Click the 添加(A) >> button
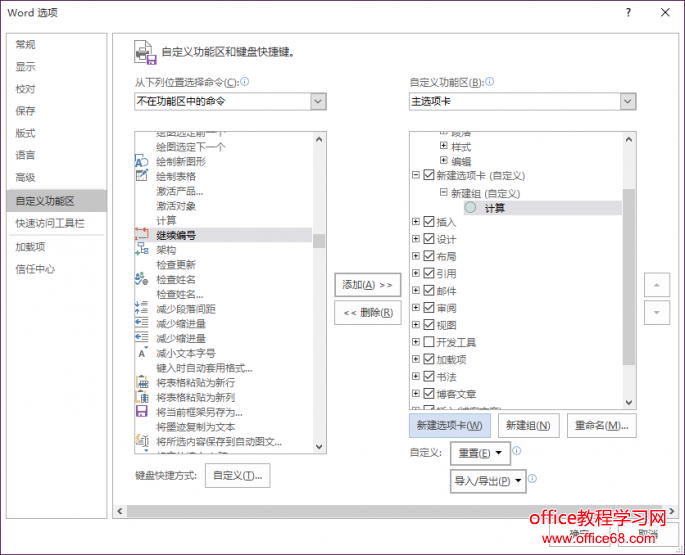 367,285
